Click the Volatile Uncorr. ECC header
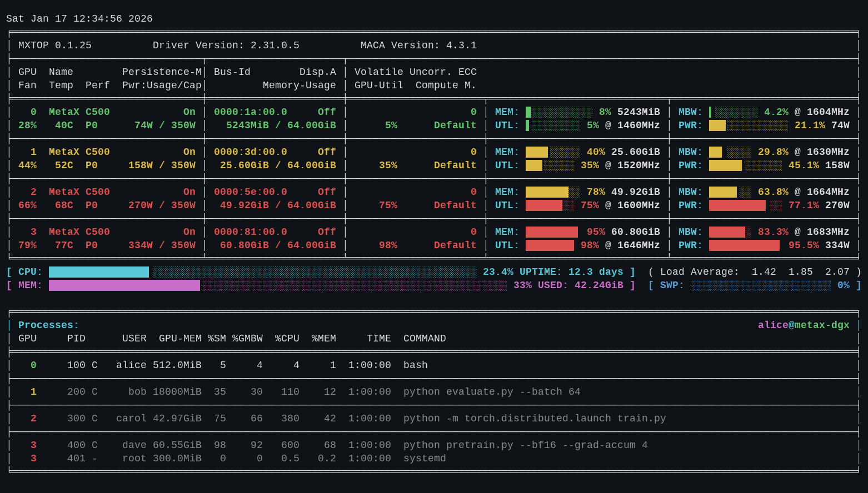Image resolution: width=868 pixels, height=493 pixels. click(416, 72)
